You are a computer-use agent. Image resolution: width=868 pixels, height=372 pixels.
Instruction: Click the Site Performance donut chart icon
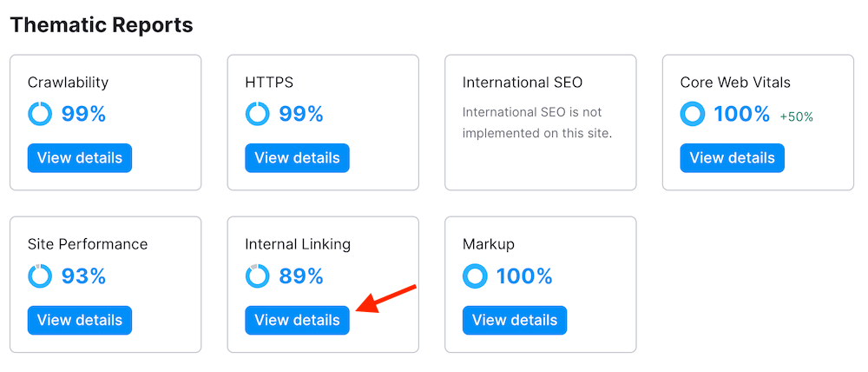(40, 276)
